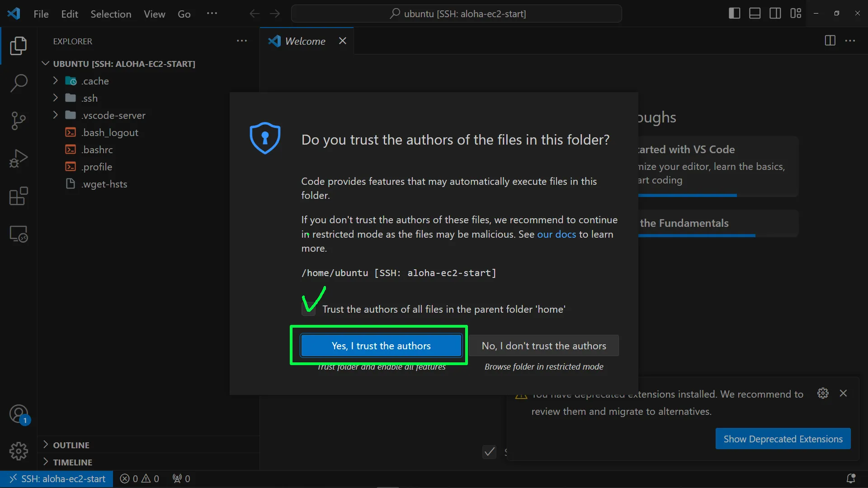Open the Source Control view

coord(19,121)
